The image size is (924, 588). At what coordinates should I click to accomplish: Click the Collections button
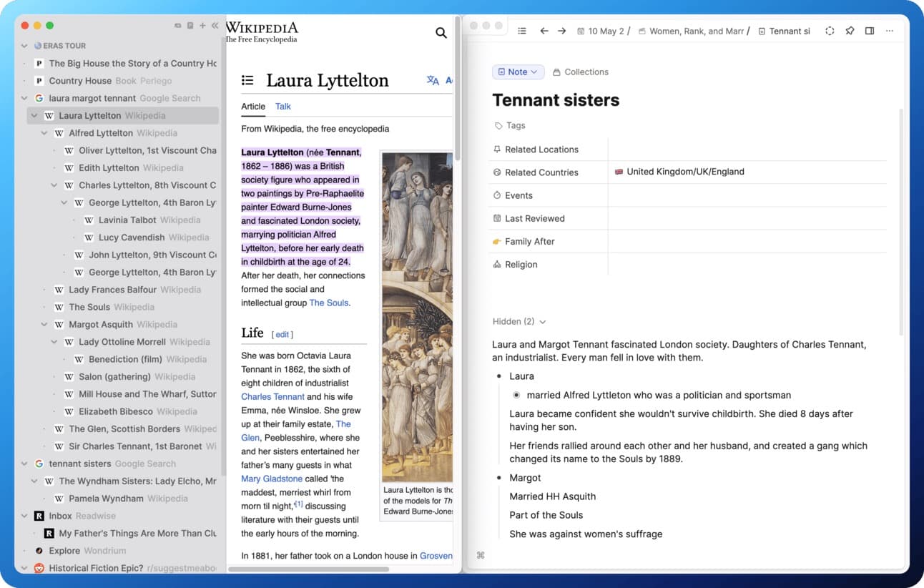pos(580,72)
